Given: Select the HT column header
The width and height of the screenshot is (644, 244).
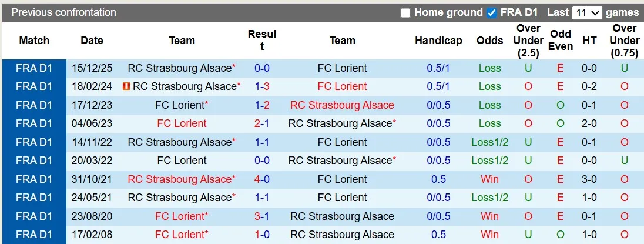Looking at the screenshot, I should 589,41.
